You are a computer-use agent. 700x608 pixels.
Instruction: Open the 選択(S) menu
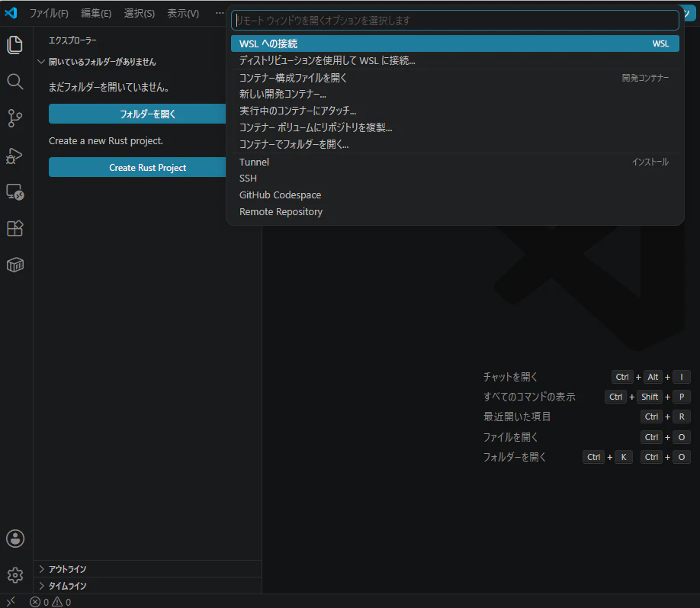[140, 14]
